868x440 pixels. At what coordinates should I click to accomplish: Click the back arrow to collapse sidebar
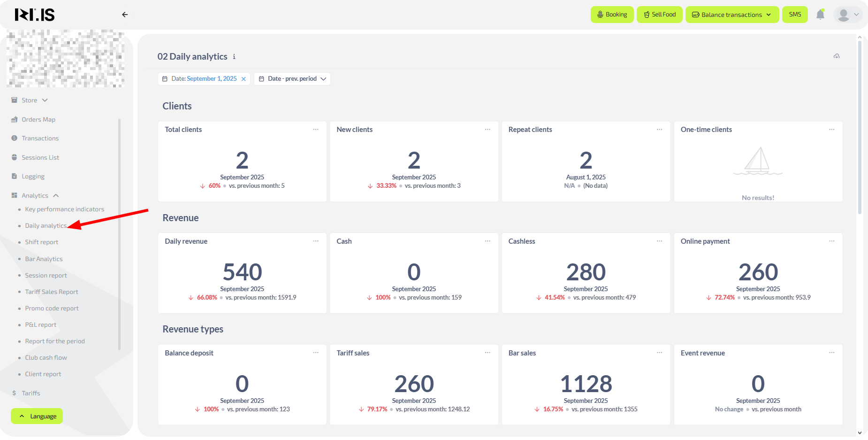coord(125,15)
